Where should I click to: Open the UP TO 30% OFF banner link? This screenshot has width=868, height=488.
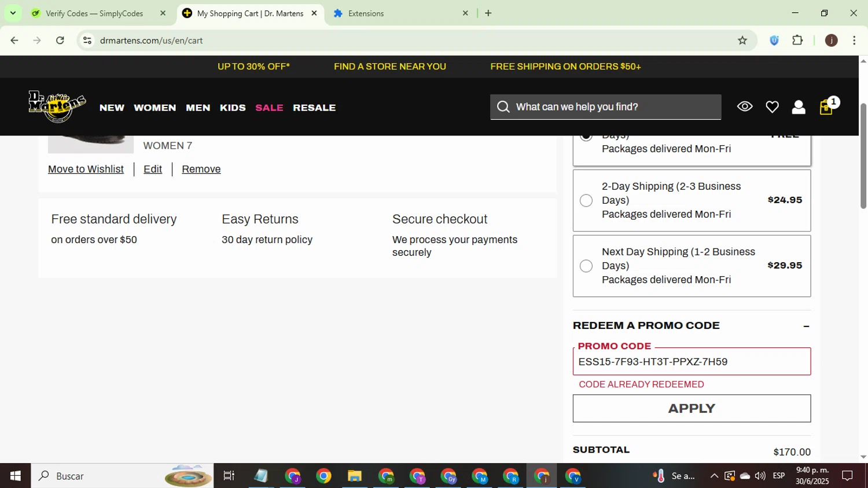coord(253,67)
